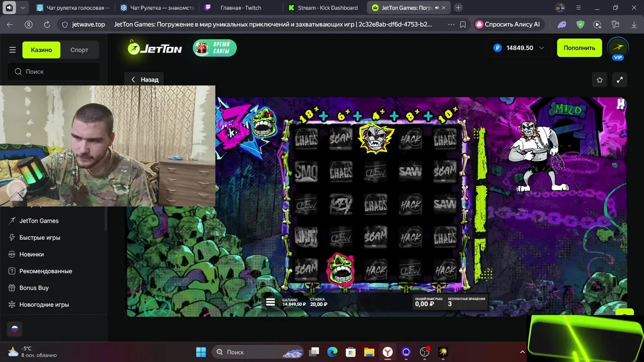Switch to Чат Рулетка — знакомства tab
This screenshot has width=644, height=362.
point(157,8)
